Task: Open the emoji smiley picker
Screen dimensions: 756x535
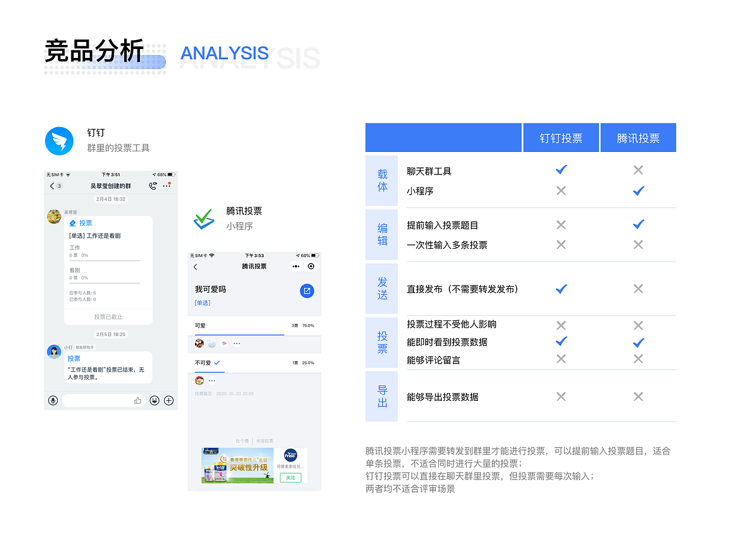Action: coord(155,400)
